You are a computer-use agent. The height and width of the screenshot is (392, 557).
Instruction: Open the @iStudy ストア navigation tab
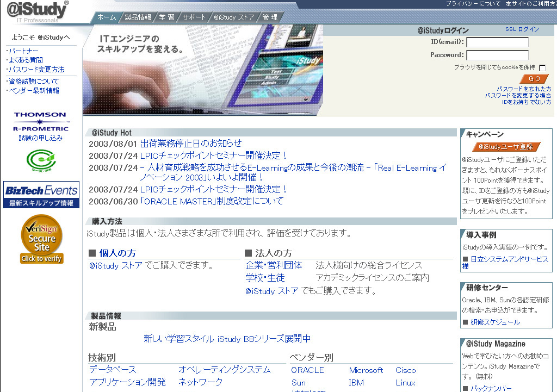[234, 17]
